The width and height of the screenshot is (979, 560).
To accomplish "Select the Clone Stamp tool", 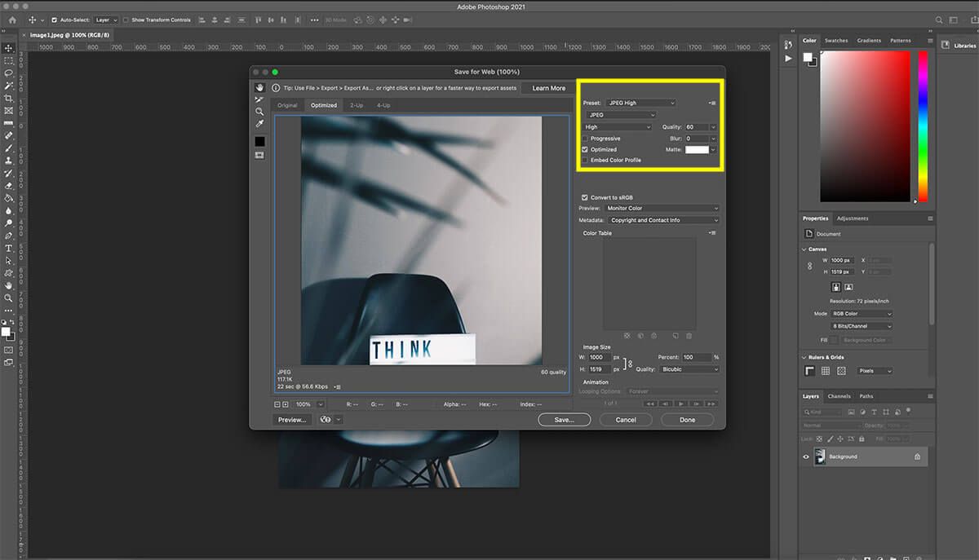I will pos(8,161).
